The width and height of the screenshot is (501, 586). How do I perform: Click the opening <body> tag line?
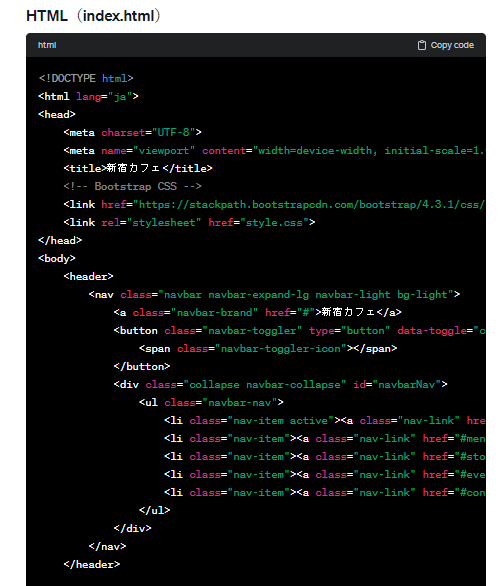(x=57, y=258)
